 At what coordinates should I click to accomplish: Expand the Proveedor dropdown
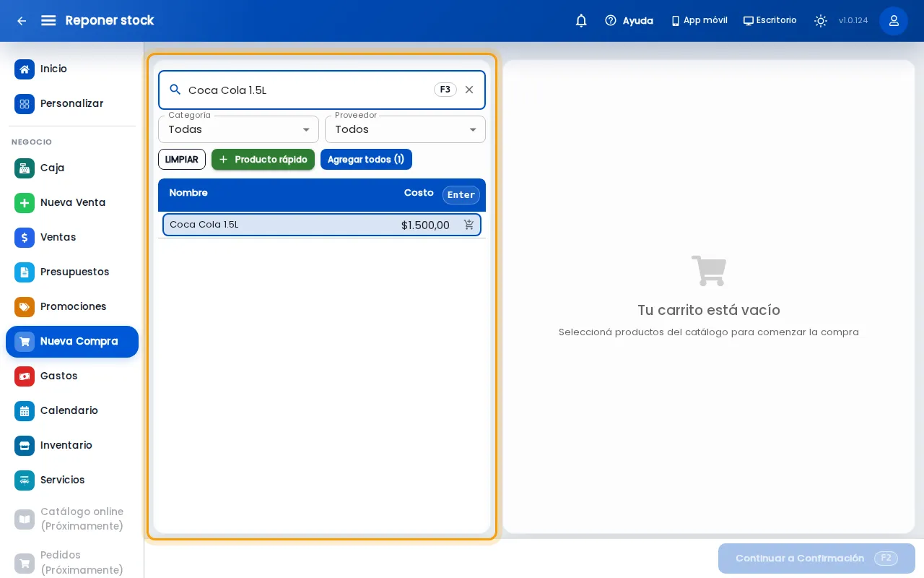[405, 129]
